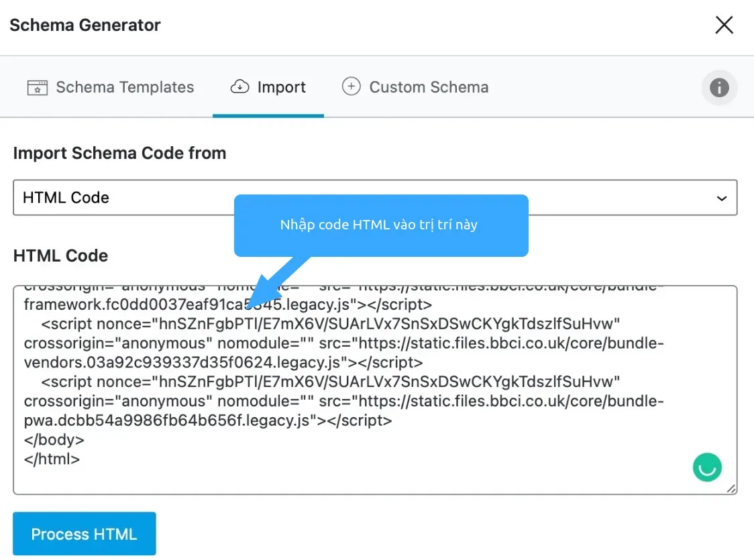Click the Schema Templates tab icon
The image size is (754, 560).
click(x=38, y=87)
